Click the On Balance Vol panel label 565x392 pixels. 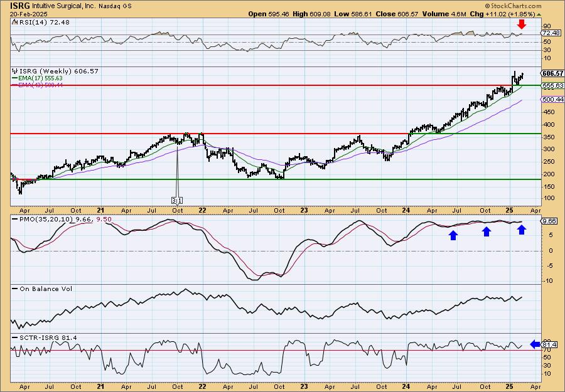click(45, 289)
